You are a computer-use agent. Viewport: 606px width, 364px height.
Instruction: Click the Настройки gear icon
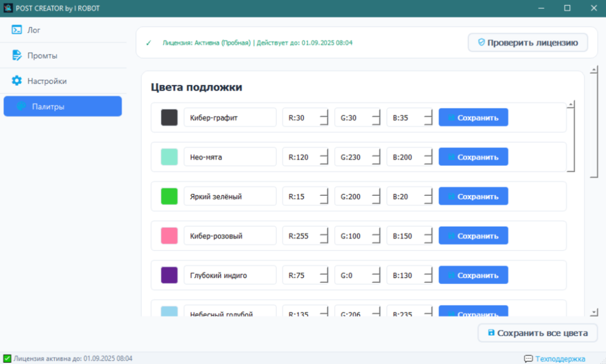click(x=17, y=81)
